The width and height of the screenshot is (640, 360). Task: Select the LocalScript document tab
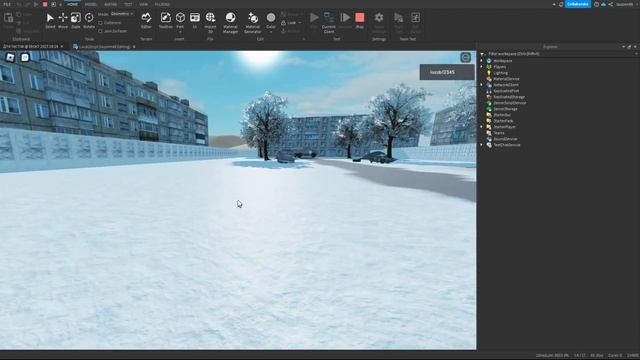[x=104, y=47]
